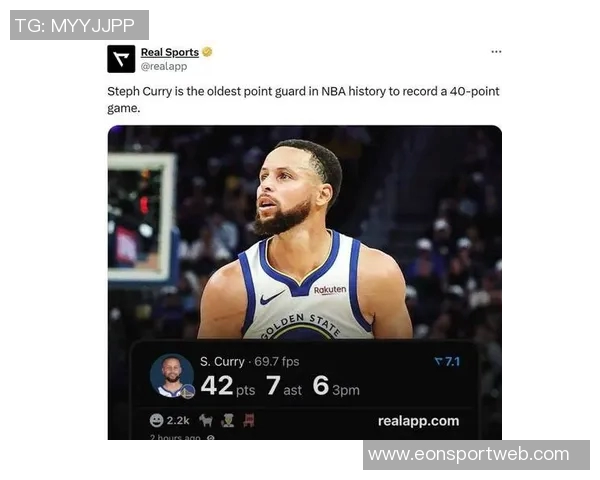Click the TG: MYYJJPP watermark label
The height and width of the screenshot is (480, 600).
[79, 25]
